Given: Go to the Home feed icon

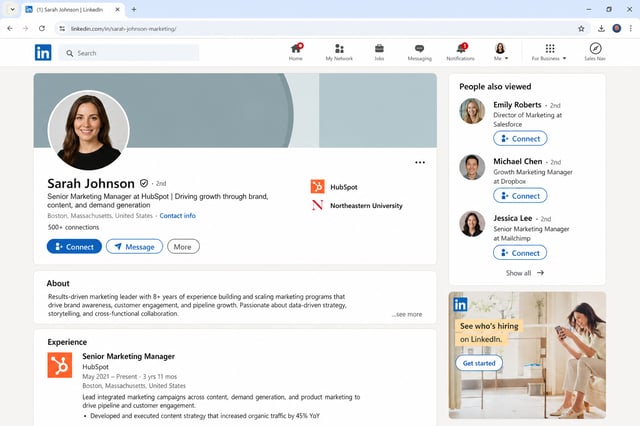Looking at the screenshot, I should click(x=296, y=52).
